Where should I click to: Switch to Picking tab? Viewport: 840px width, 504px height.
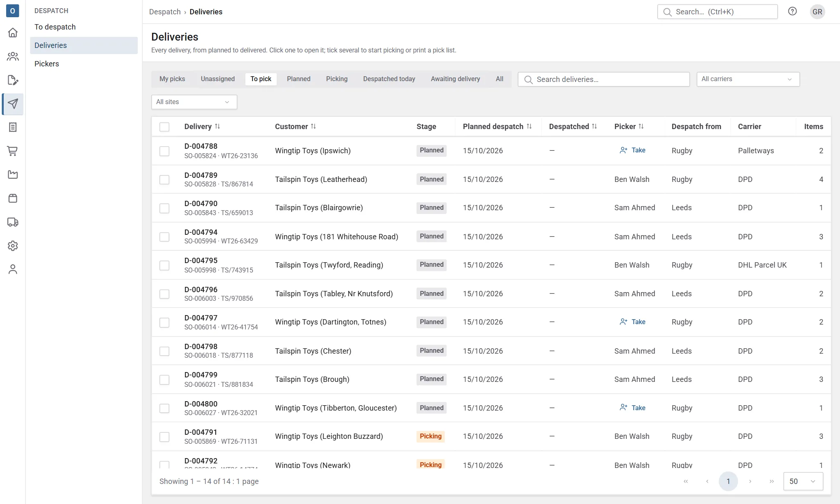(337, 79)
